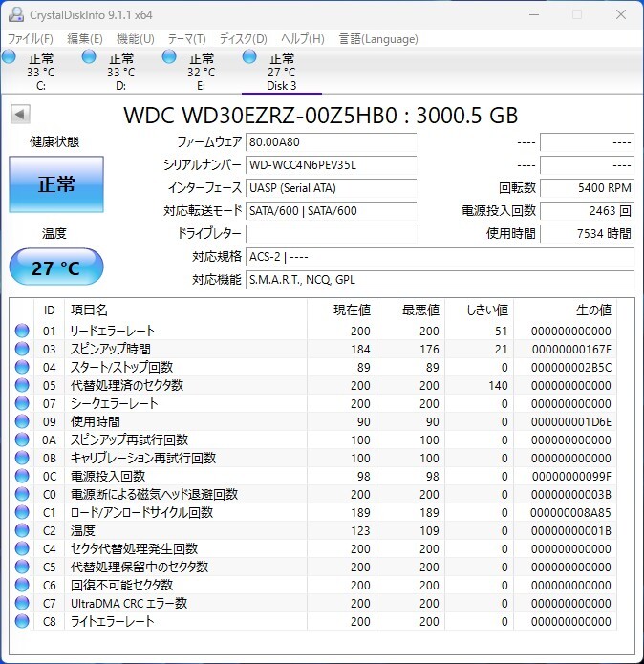Click raw value 00000000001B in 温度 row
Screen dimensions: 644x664
coord(571,530)
